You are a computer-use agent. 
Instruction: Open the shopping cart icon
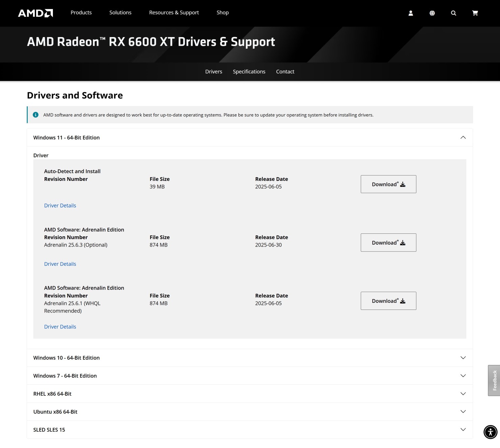coord(475,13)
